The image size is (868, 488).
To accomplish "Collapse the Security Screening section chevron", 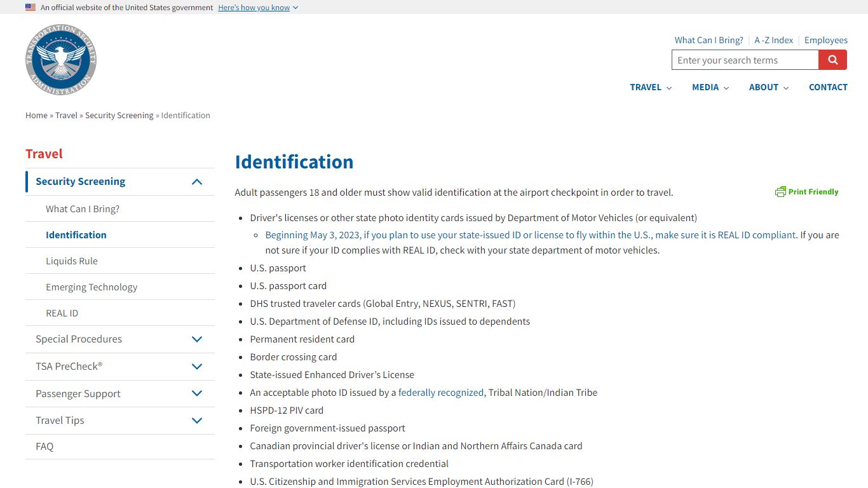I will tap(197, 182).
